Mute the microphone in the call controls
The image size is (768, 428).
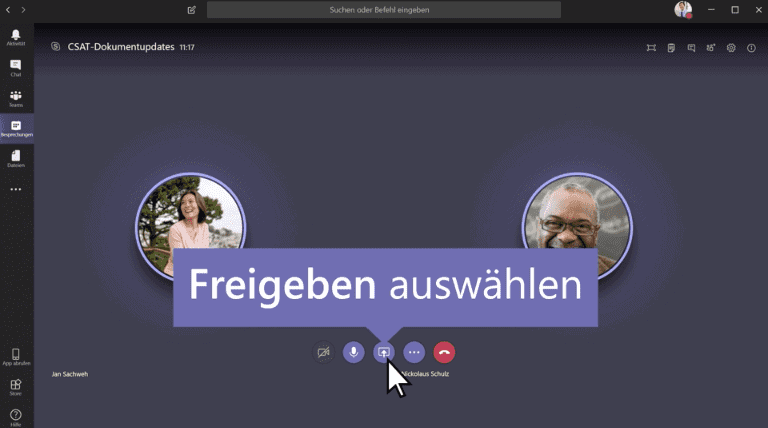click(x=353, y=352)
